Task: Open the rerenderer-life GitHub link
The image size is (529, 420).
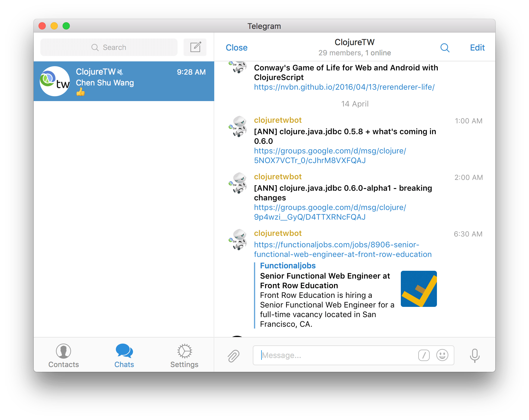Action: pos(344,87)
